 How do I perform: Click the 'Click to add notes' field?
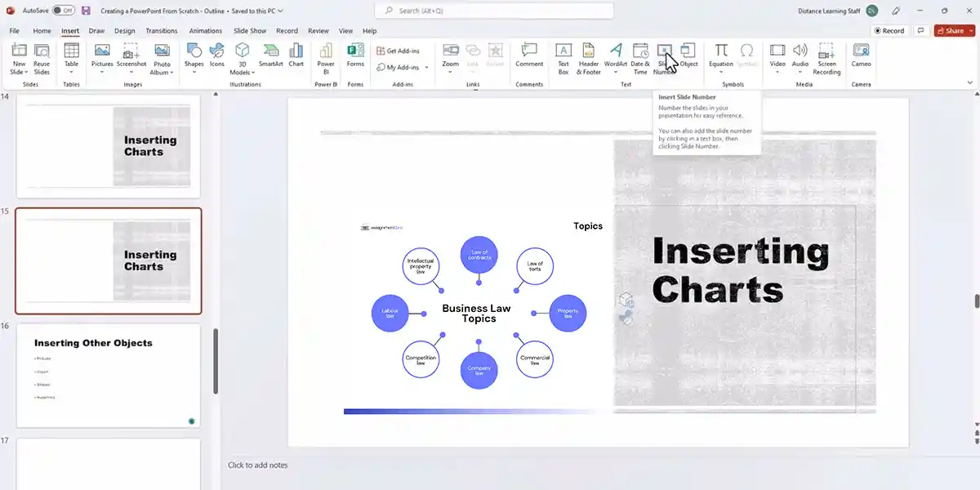pyautogui.click(x=258, y=465)
